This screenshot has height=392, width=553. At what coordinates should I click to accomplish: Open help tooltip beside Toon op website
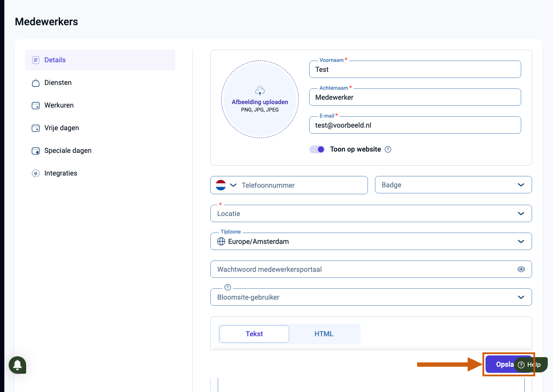point(388,149)
